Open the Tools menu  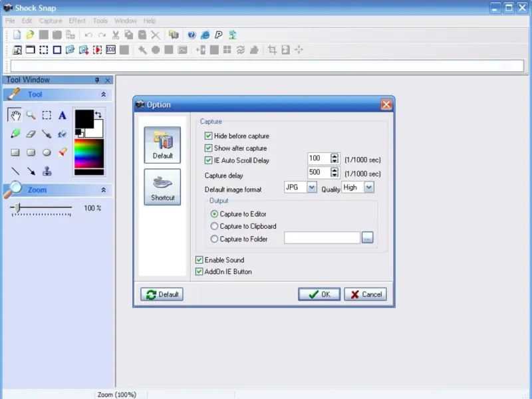coord(100,21)
